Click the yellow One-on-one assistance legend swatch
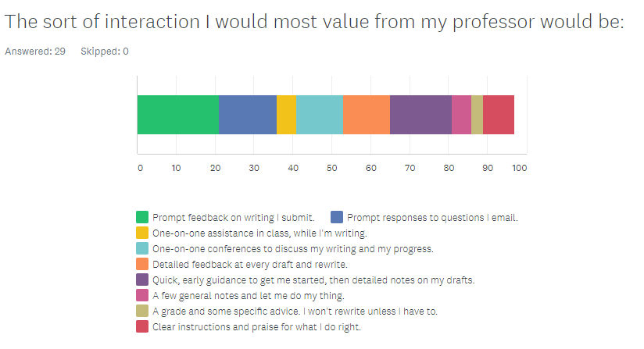 [142, 233]
